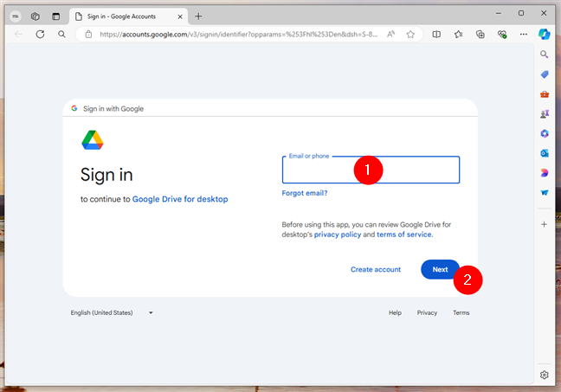Open the sidebar Designer icon
This screenshot has width=561, height=392.
point(545,173)
